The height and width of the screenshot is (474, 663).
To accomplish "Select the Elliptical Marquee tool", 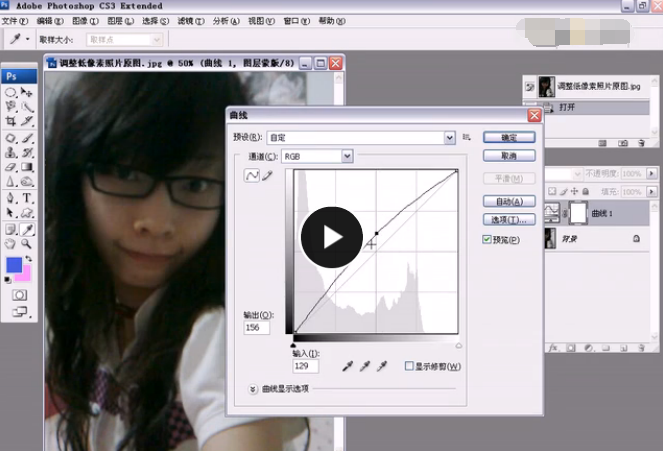I will (x=11, y=92).
